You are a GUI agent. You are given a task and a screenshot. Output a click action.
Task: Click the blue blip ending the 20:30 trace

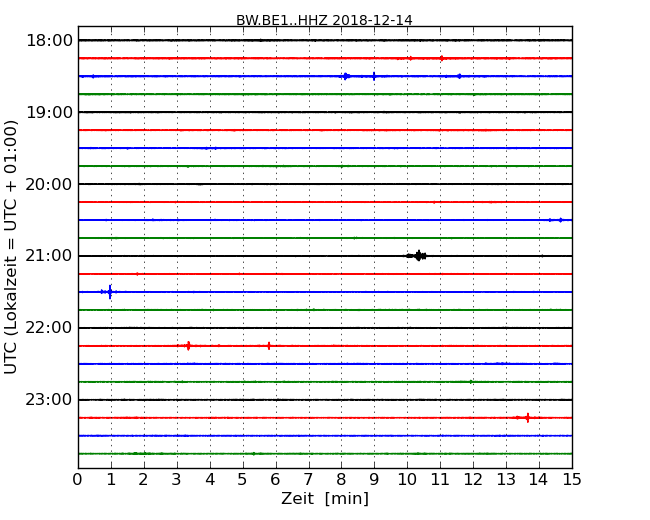pyautogui.click(x=560, y=220)
